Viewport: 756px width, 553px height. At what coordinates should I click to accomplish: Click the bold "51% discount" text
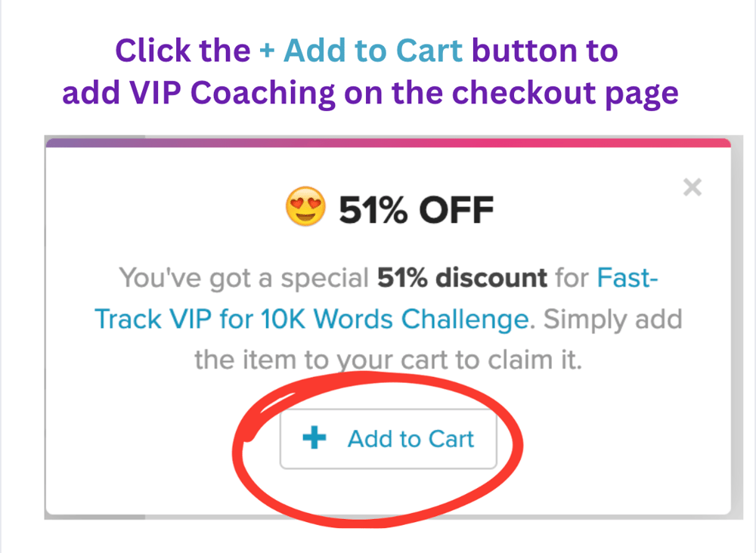461,278
